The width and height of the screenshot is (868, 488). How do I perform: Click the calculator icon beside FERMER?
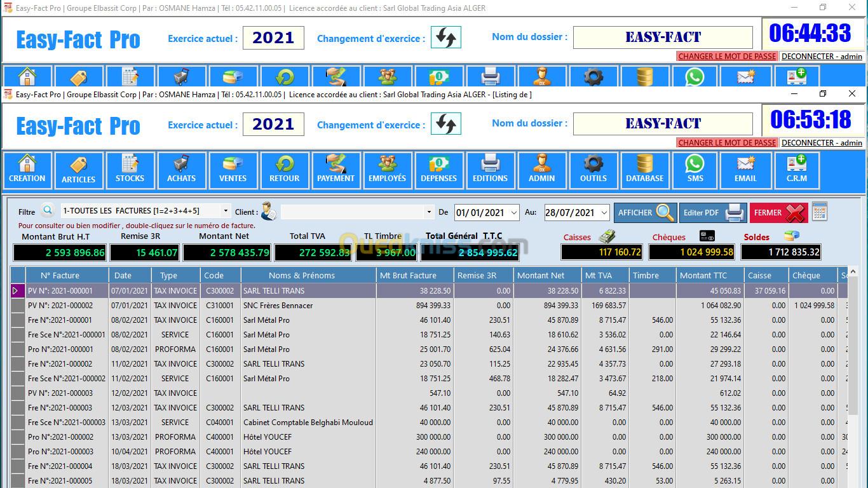point(820,212)
